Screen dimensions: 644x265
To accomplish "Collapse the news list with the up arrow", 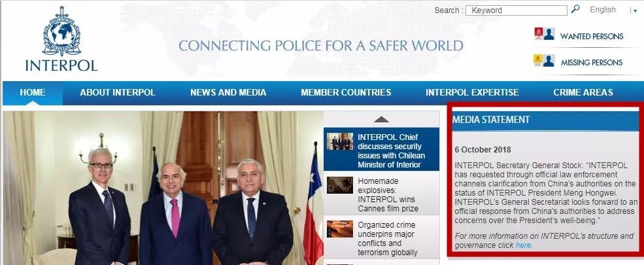I will click(381, 119).
